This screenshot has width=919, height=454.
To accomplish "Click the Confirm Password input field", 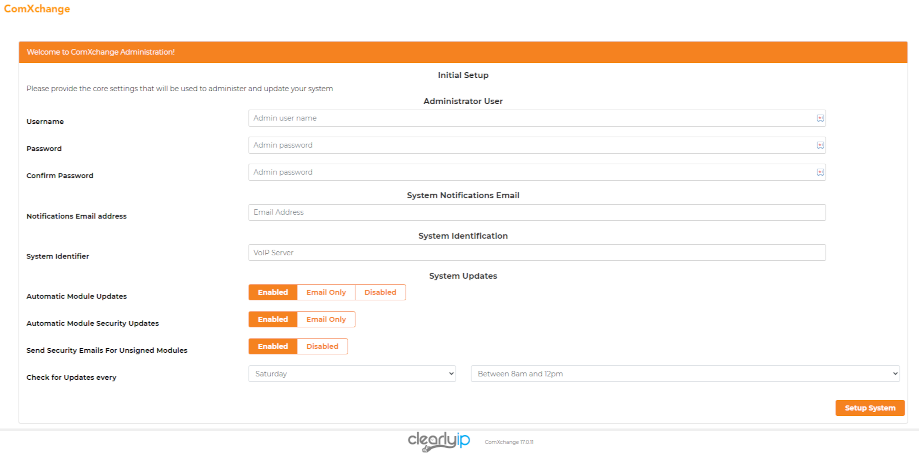I will (x=530, y=172).
